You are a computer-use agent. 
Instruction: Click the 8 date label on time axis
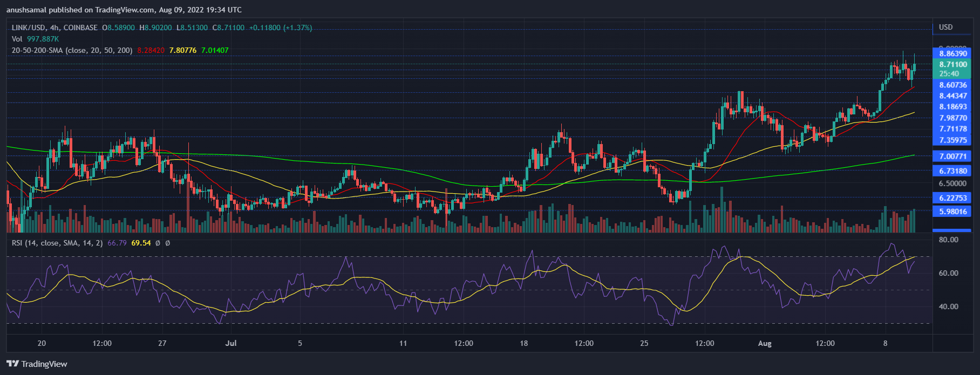point(885,343)
